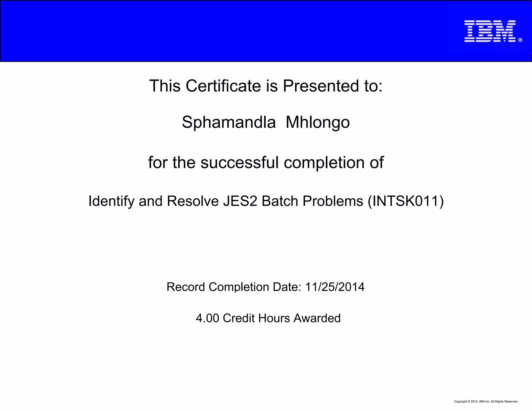The image size is (532, 411).
Task: Click the IBM logo in the banner
Action: pos(489,31)
